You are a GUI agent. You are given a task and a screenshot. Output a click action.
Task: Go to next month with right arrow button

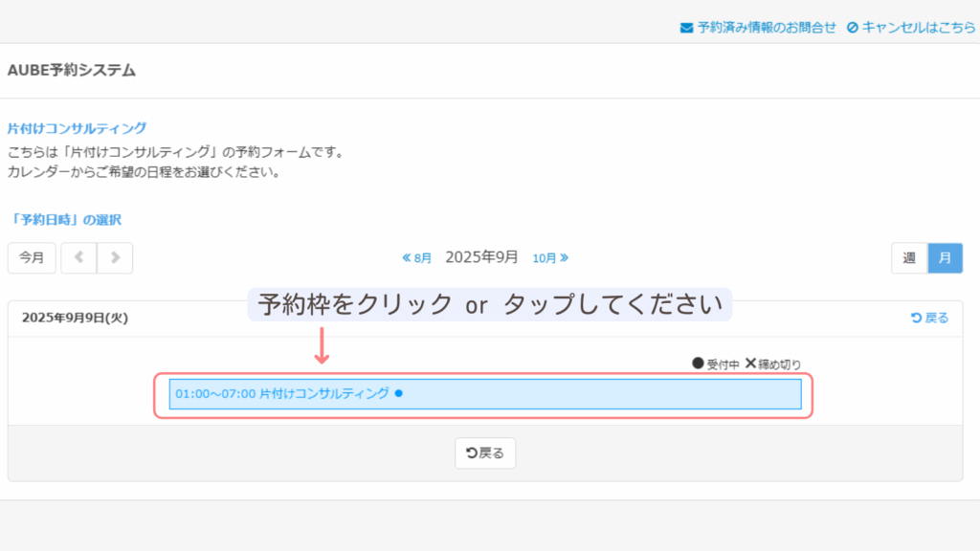pyautogui.click(x=115, y=257)
